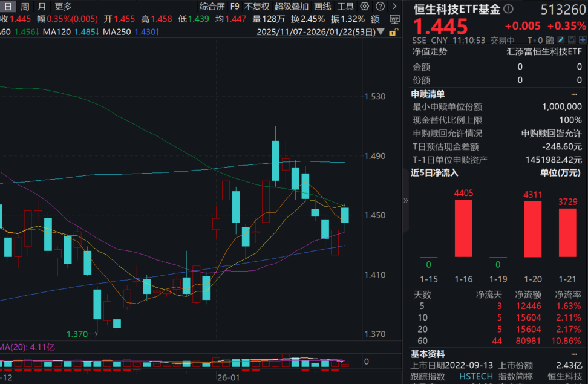Click the 1-21 net inflow bar 3729
This screenshot has height=384, width=588.
point(568,232)
